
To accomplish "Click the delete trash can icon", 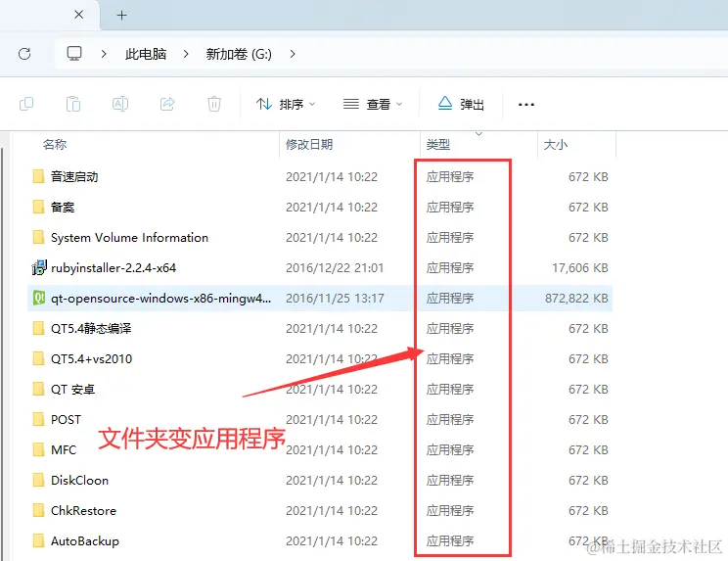I will (x=214, y=104).
